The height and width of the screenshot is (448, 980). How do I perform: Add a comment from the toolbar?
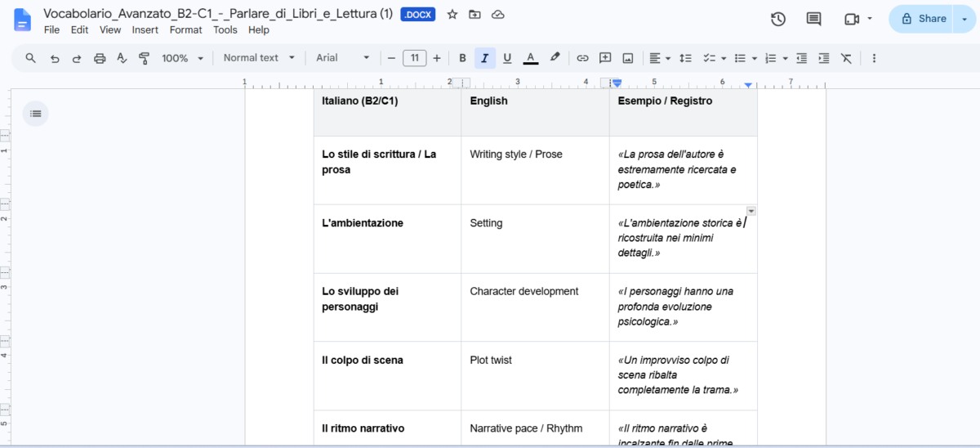(x=605, y=58)
